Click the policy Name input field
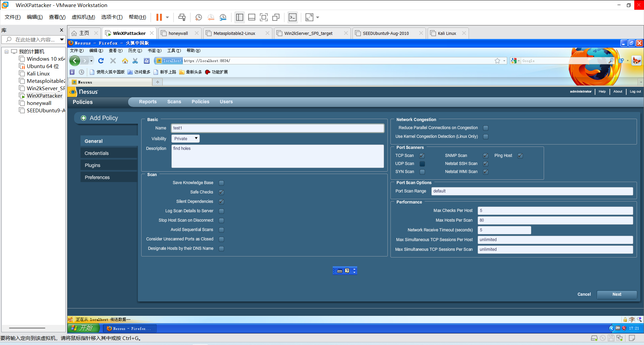The height and width of the screenshot is (345, 644). pyautogui.click(x=277, y=128)
